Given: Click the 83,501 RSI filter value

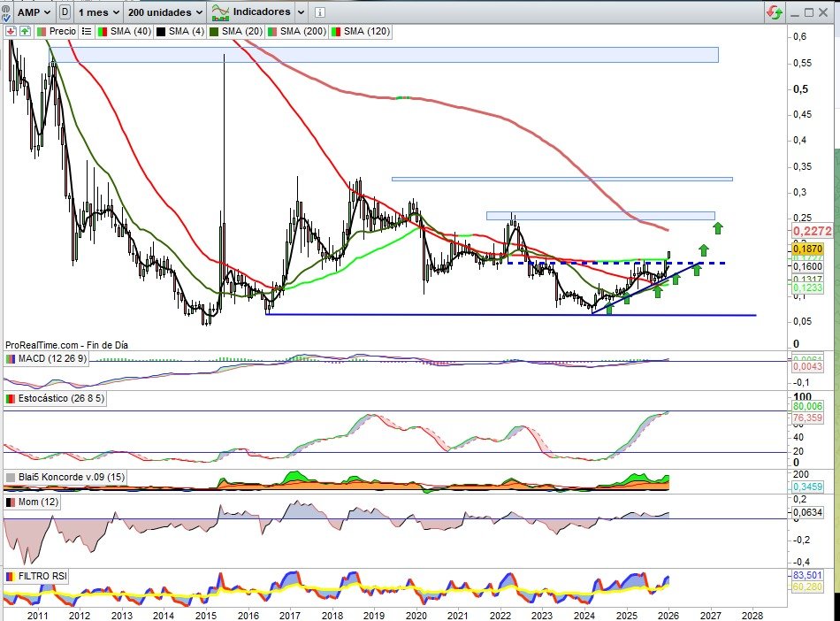Looking at the screenshot, I should pyautogui.click(x=807, y=575).
